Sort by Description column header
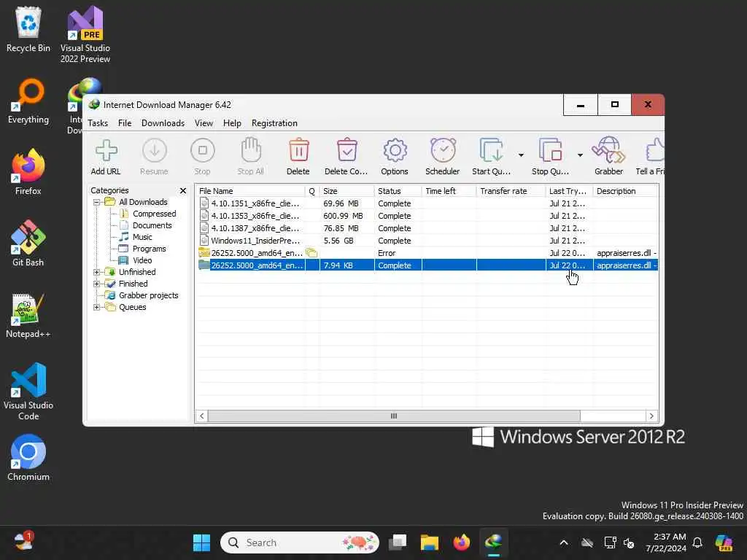This screenshot has width=747, height=560. click(x=625, y=191)
